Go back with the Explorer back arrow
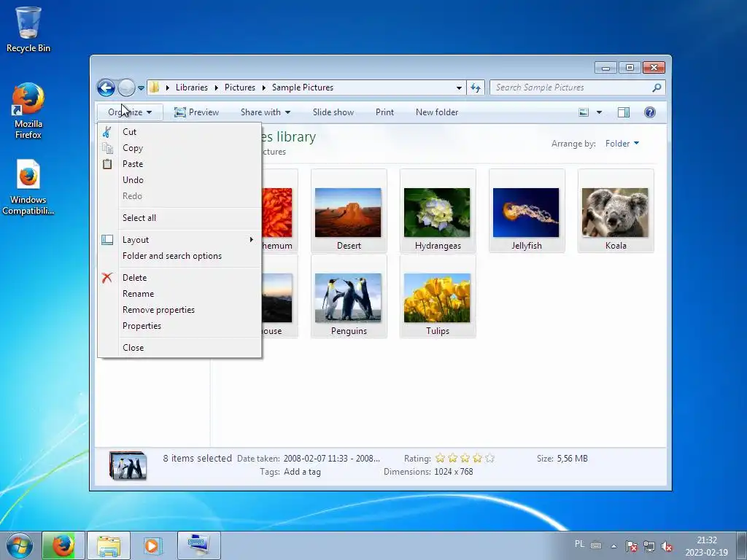Image resolution: width=747 pixels, height=560 pixels. coord(106,87)
